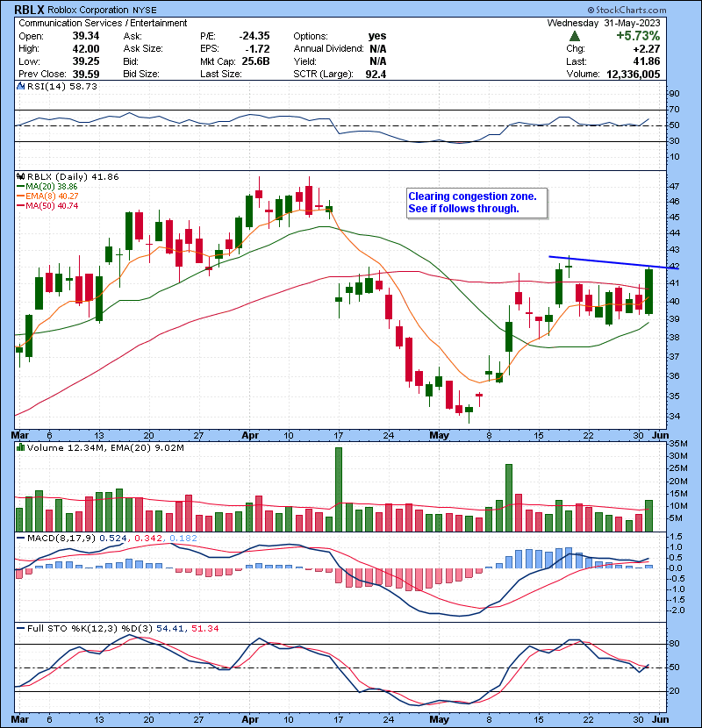
Task: Click the Last price 41.86 in header
Action: 646,61
